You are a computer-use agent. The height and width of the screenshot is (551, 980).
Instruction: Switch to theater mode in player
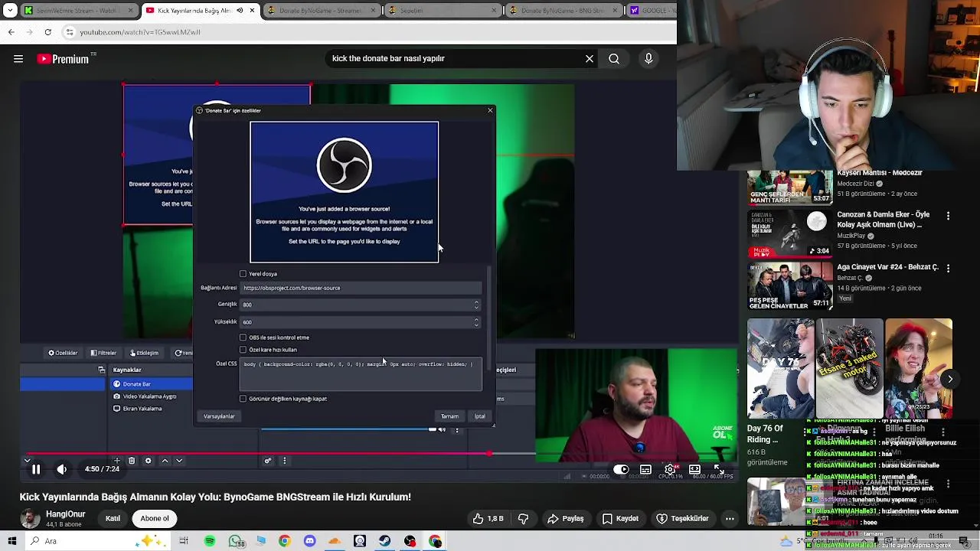click(x=694, y=469)
